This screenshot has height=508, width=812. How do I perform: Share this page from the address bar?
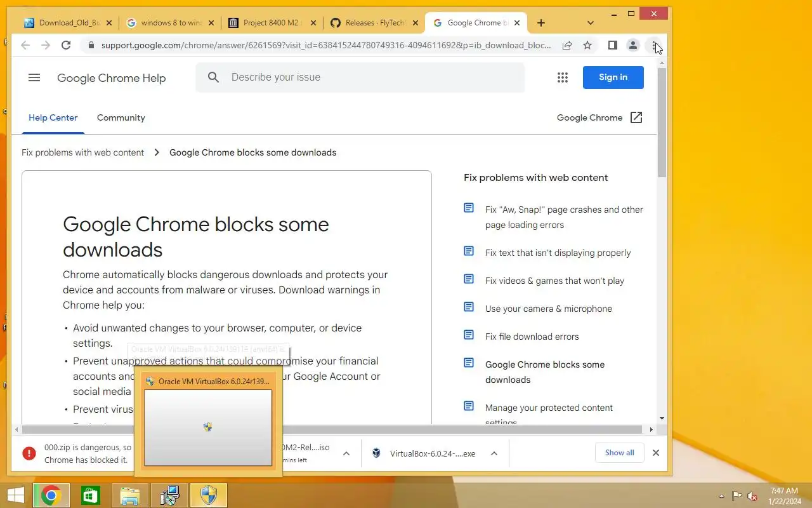tap(567, 45)
